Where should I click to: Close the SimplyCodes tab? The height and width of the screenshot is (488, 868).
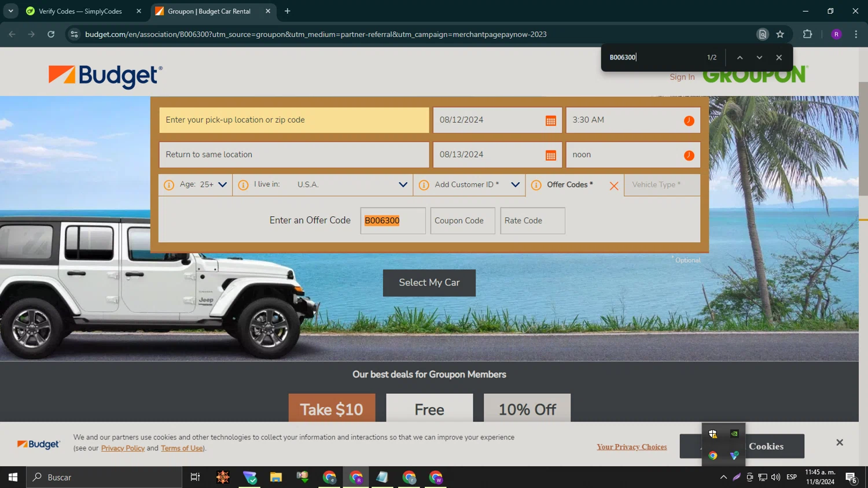tap(139, 11)
